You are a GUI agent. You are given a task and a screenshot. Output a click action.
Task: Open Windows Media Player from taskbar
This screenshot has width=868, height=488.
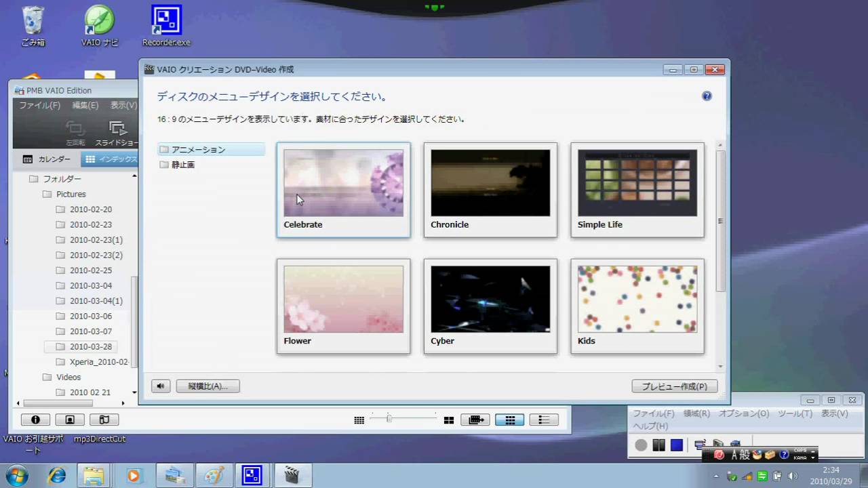click(133, 475)
